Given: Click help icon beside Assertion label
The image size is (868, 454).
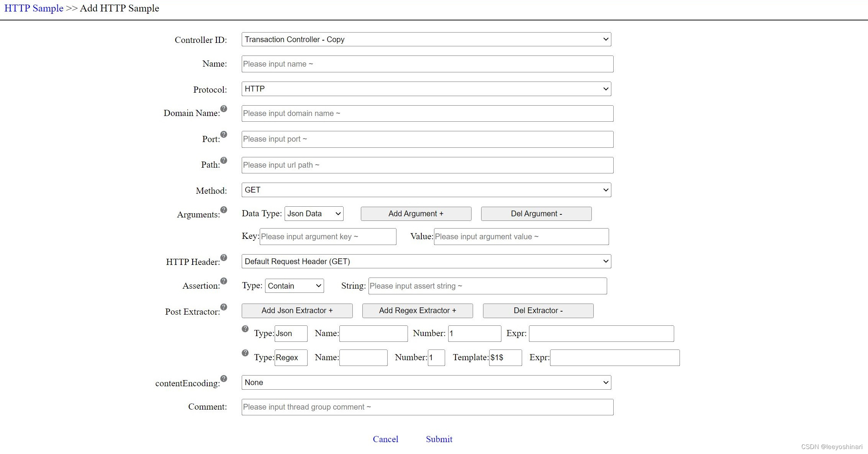Looking at the screenshot, I should (224, 281).
